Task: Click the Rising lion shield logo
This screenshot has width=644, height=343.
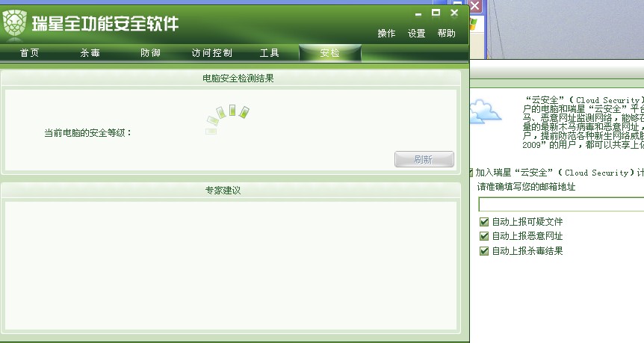Action: pos(14,23)
